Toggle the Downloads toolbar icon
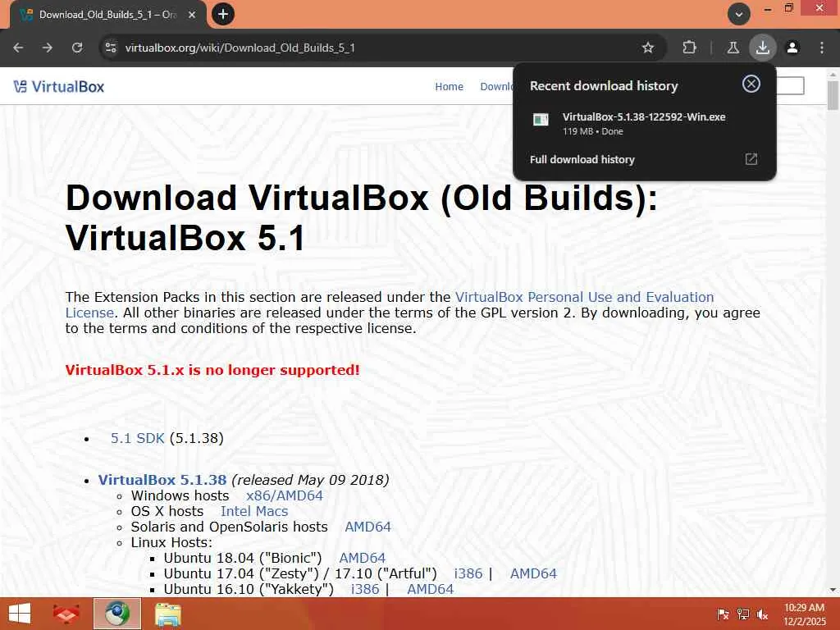The width and height of the screenshot is (840, 630). pos(762,48)
